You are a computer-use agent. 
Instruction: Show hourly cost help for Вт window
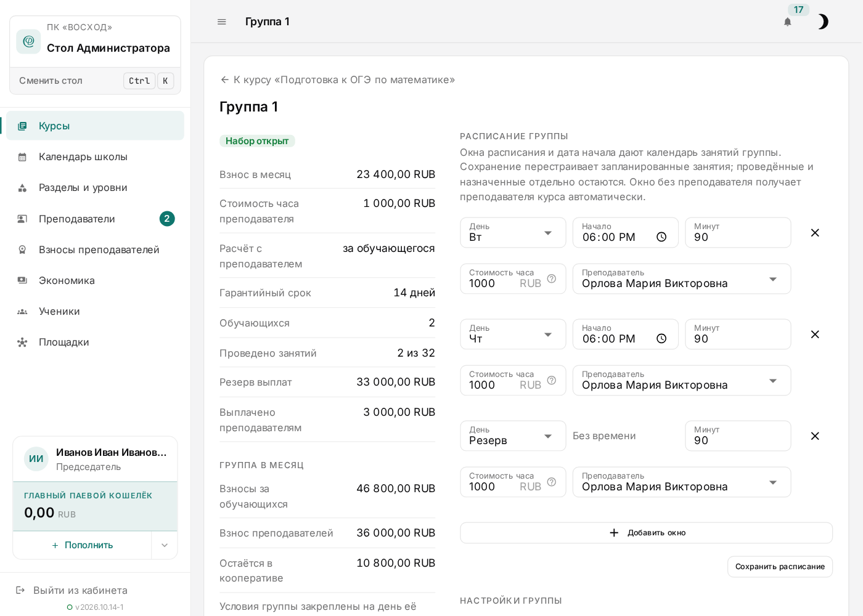pyautogui.click(x=552, y=278)
